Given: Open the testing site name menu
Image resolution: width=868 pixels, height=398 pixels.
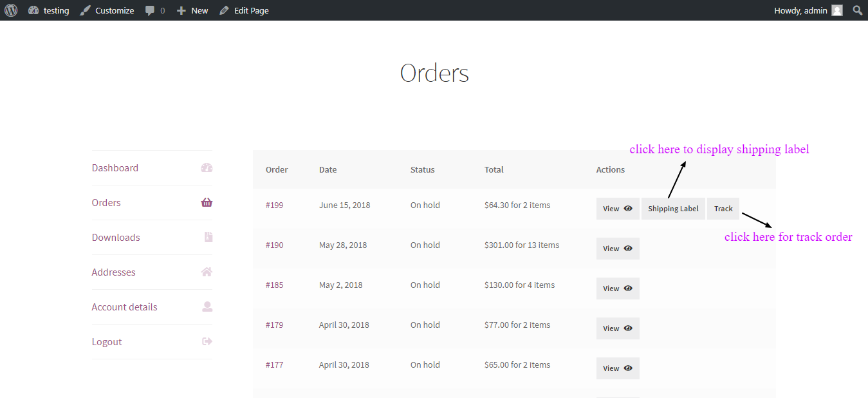Looking at the screenshot, I should pyautogui.click(x=57, y=10).
